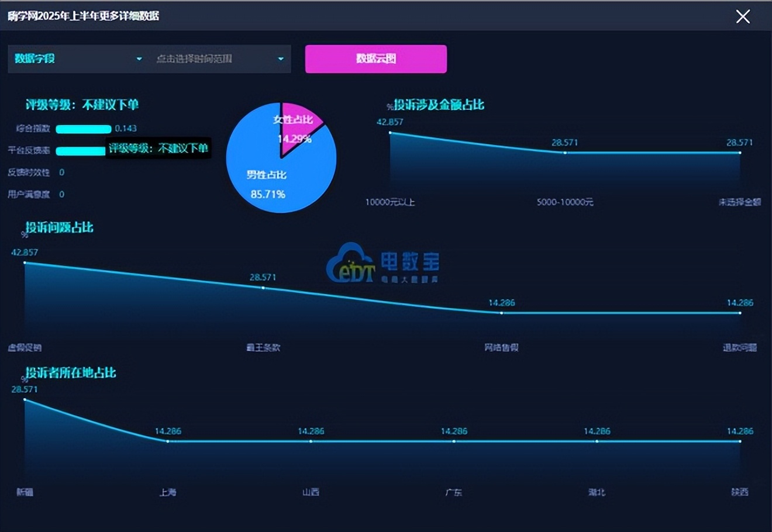Click the 综合指数 progress bar
772x532 pixels.
click(83, 129)
